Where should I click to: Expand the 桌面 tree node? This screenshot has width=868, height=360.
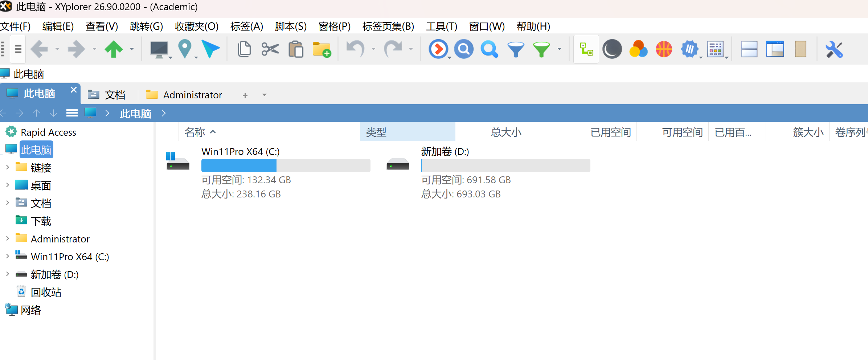[x=8, y=185]
